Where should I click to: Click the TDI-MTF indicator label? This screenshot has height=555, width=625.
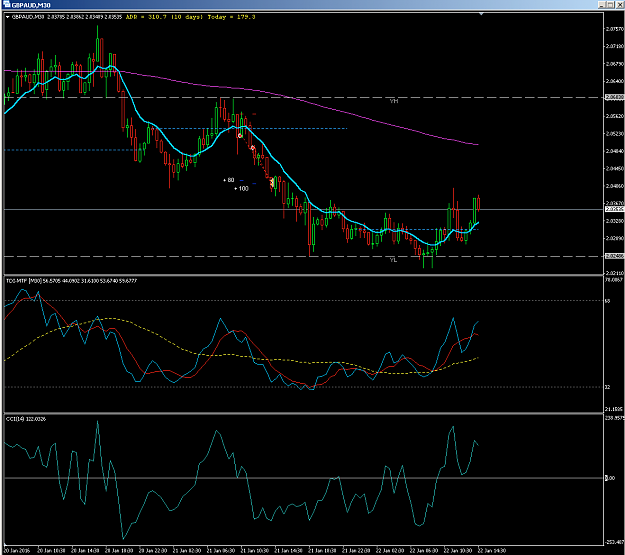tap(72, 281)
